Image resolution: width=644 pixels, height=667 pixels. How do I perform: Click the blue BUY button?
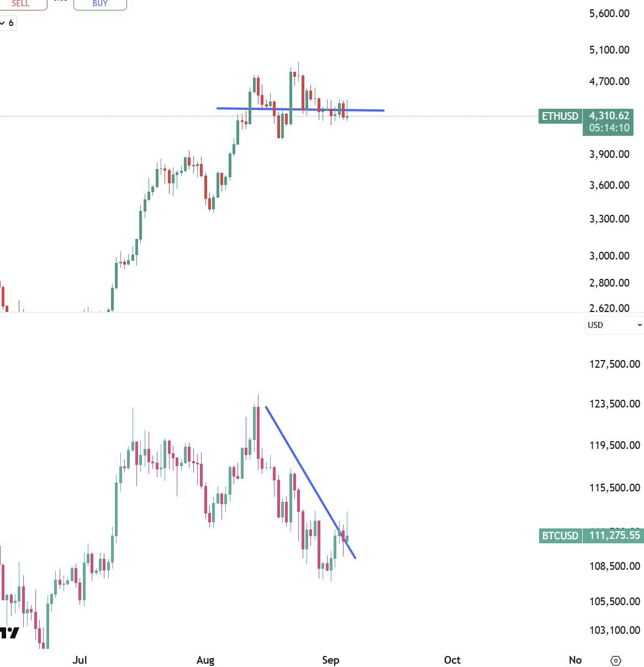coord(100,4)
